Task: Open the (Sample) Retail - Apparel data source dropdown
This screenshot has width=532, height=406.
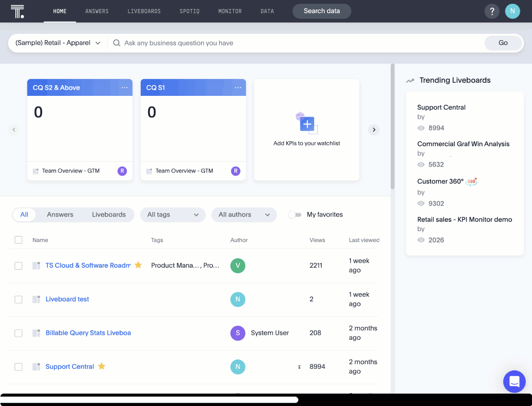Action: coord(56,43)
